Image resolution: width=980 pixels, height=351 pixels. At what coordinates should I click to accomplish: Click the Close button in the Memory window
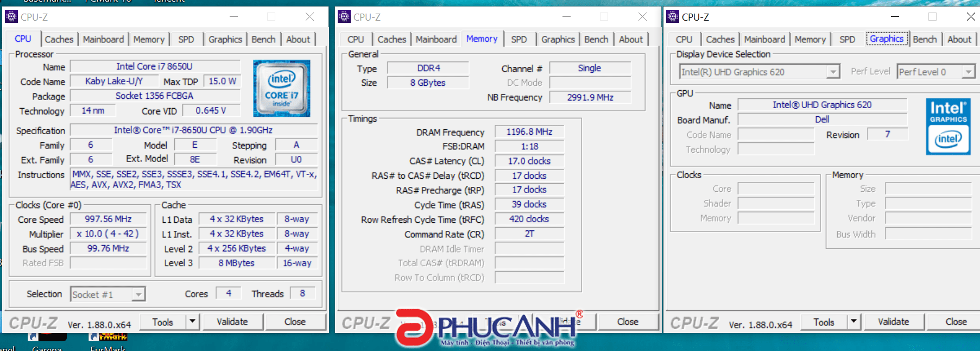click(x=628, y=322)
